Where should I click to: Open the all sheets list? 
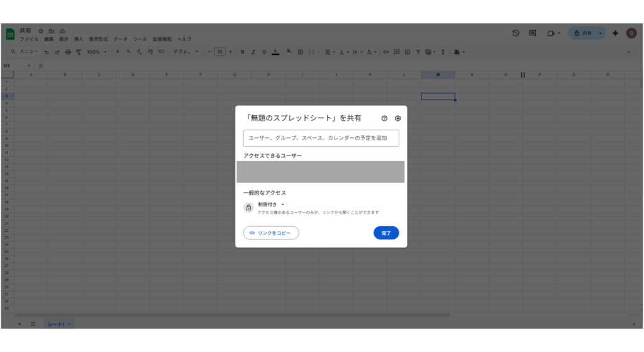pyautogui.click(x=33, y=324)
